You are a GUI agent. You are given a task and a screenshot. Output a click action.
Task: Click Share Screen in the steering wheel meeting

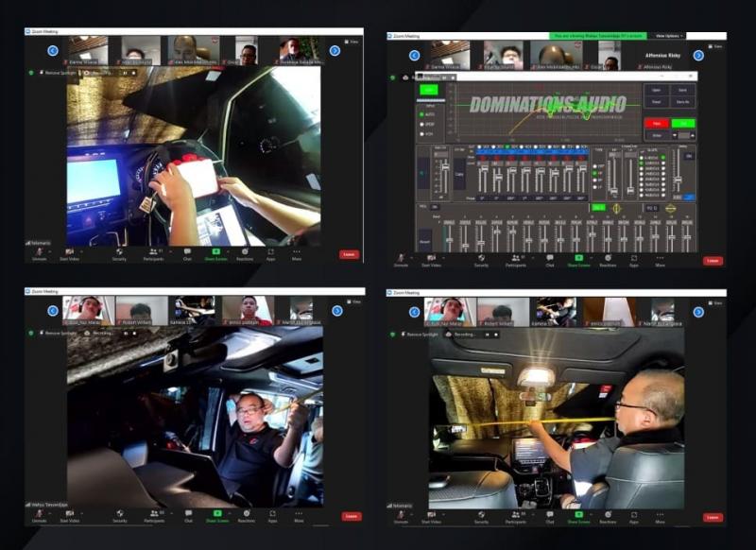[x=216, y=250]
